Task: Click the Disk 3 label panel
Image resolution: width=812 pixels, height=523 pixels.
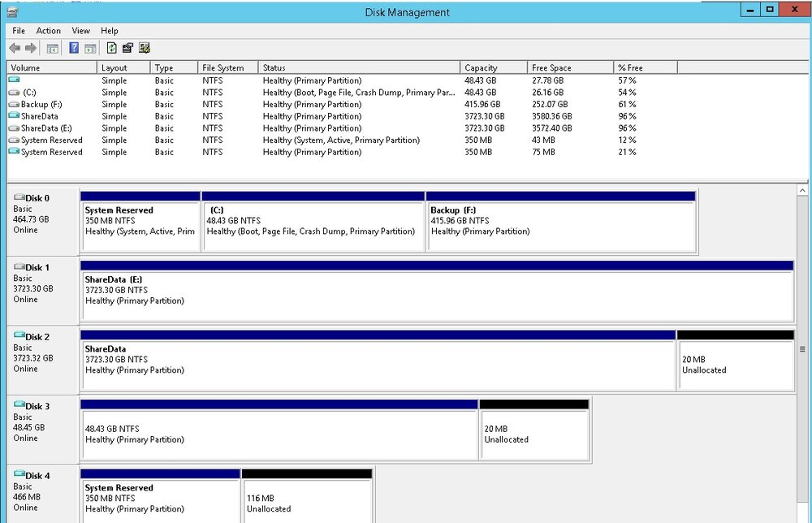Action: click(43, 429)
